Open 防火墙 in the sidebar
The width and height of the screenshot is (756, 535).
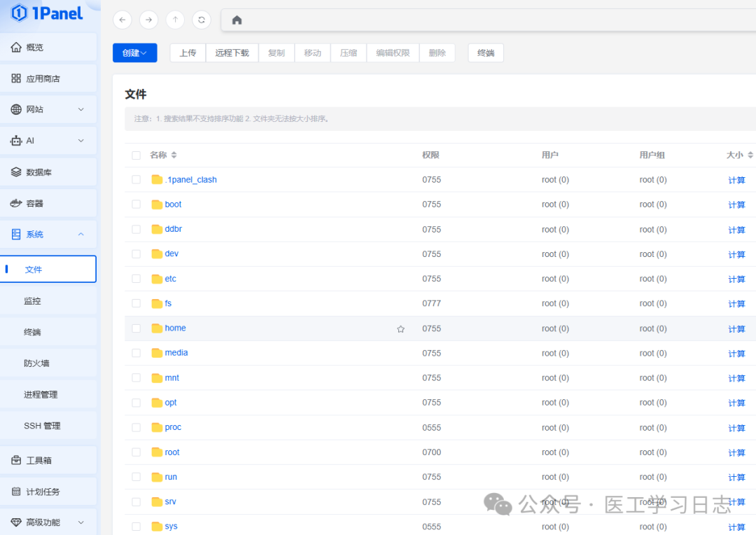point(36,363)
